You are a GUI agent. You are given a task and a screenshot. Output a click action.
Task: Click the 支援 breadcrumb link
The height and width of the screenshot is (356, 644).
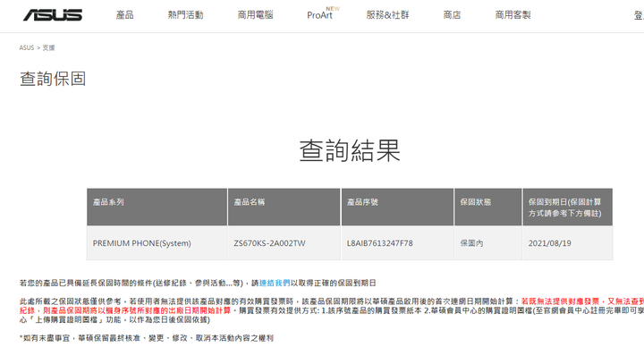48,47
